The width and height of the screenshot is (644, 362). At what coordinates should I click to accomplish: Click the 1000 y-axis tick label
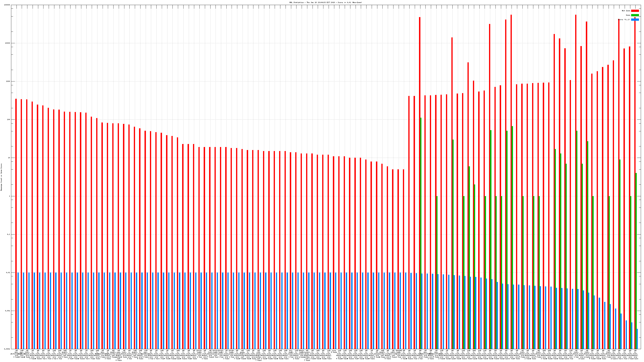coord(8,81)
